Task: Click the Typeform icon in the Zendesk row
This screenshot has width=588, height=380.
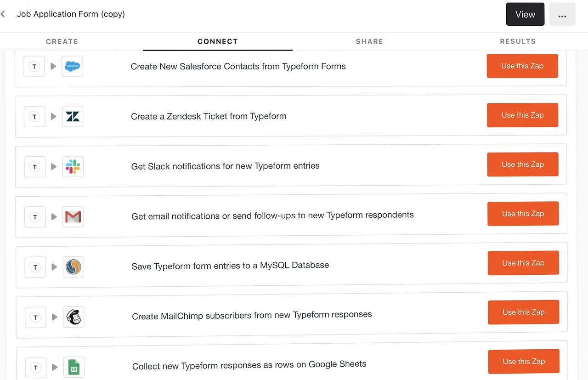Action: tap(34, 117)
